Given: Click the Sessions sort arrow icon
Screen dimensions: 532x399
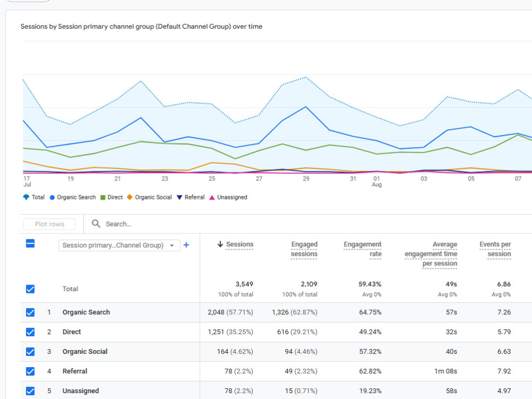Looking at the screenshot, I should point(220,244).
